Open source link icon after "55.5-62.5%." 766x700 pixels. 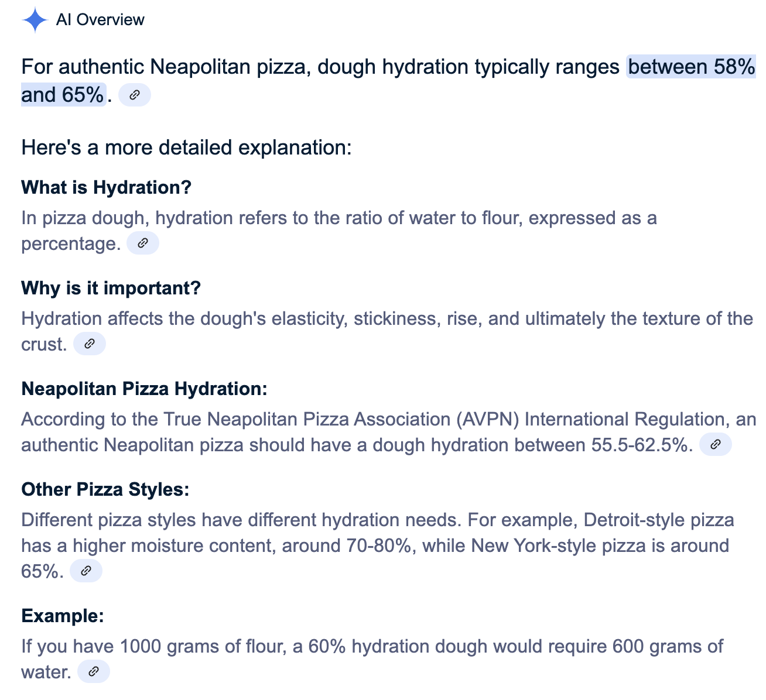tap(715, 445)
